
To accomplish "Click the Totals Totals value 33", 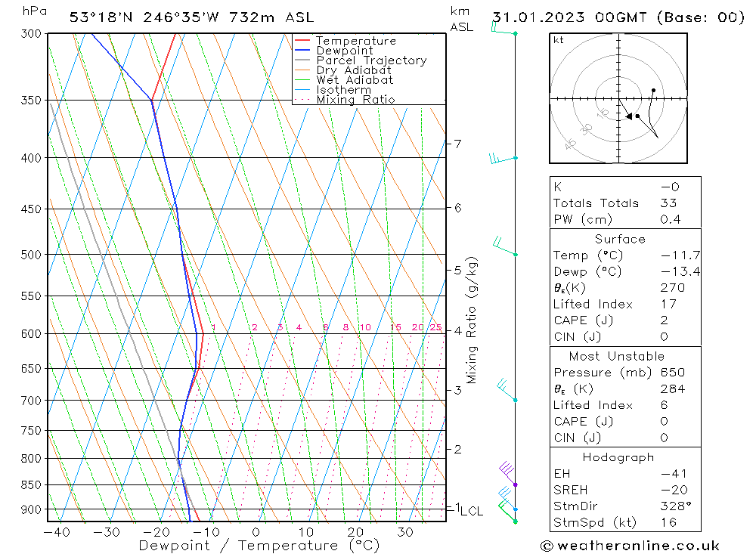I will (x=668, y=203).
